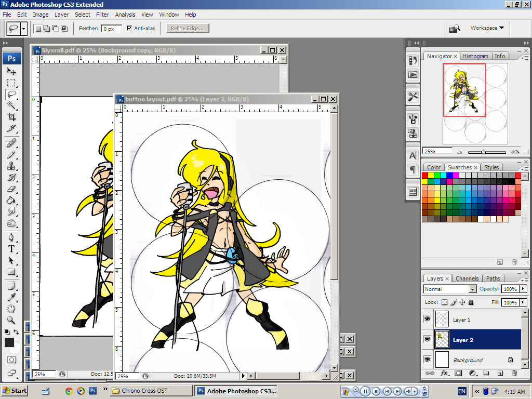Select the Hand tool
Screen dimensions: 532x399
[11, 309]
